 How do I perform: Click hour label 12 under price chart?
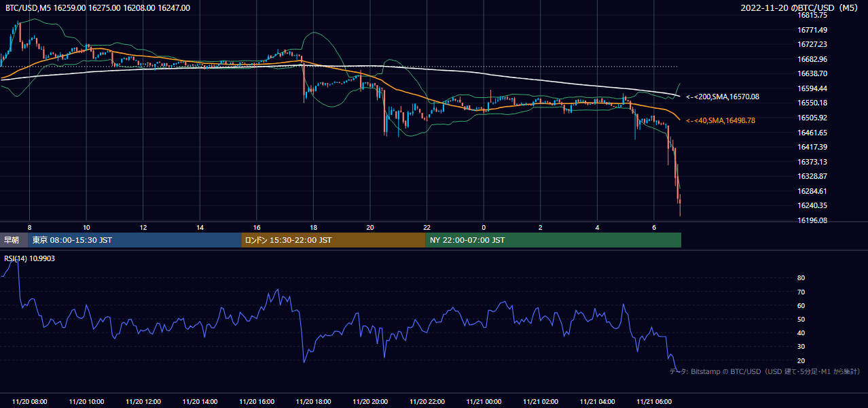point(143,227)
